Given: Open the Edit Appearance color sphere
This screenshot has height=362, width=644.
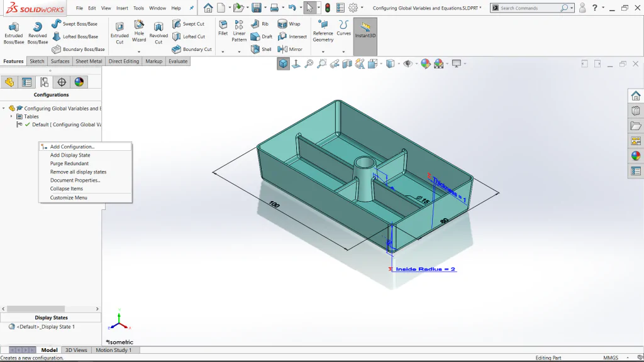Looking at the screenshot, I should [425, 63].
